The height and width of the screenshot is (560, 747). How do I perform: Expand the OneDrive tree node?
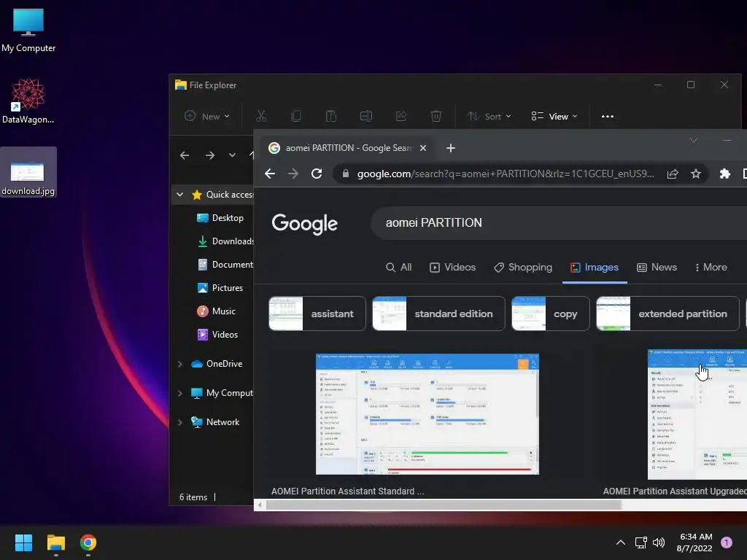pyautogui.click(x=179, y=364)
